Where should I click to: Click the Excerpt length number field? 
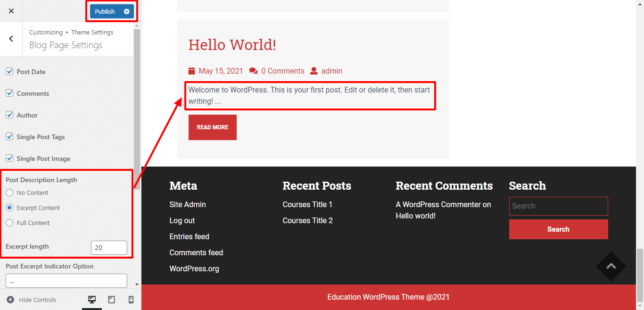pos(109,248)
